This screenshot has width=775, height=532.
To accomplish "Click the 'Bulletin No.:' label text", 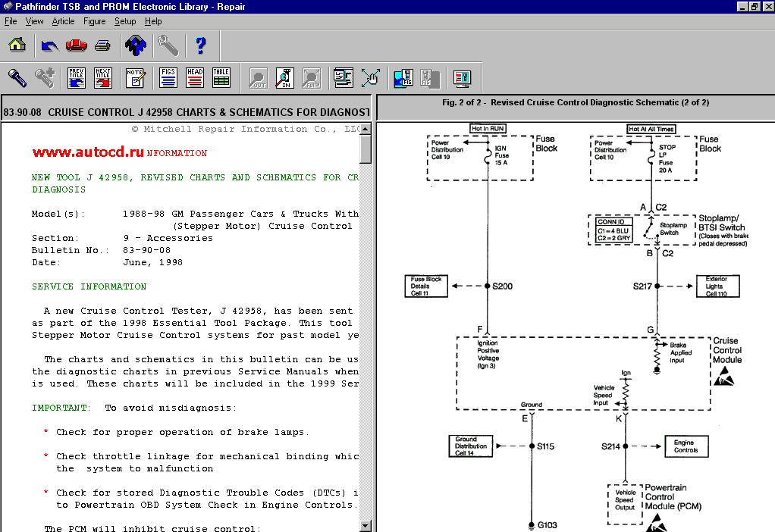I will coord(71,250).
